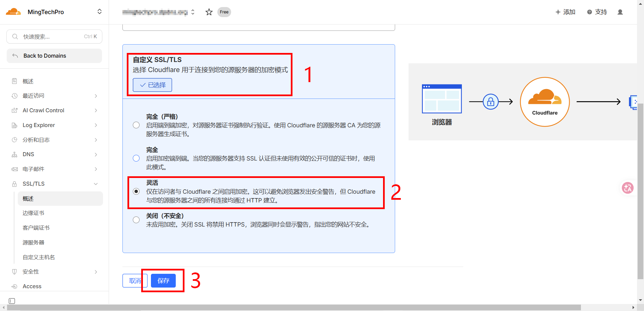
Task: Click the scroll left arrow
Action: (x=3, y=308)
